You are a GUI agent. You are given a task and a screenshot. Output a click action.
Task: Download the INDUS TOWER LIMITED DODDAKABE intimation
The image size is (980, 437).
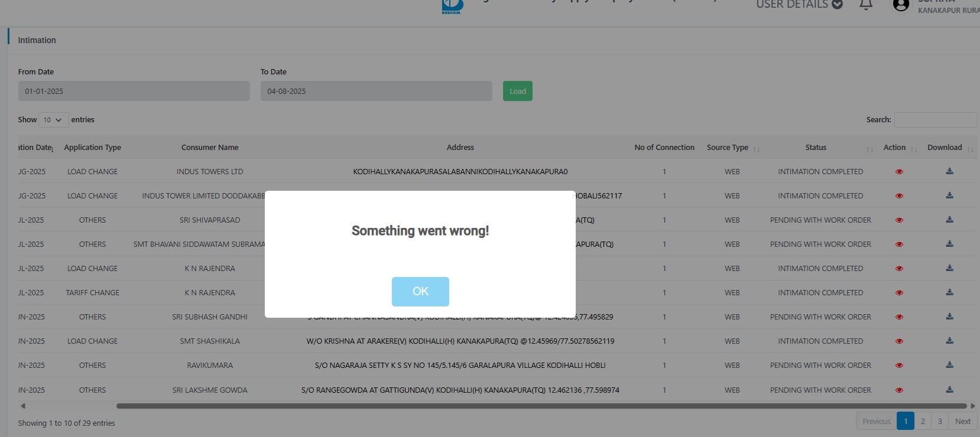pos(949,195)
